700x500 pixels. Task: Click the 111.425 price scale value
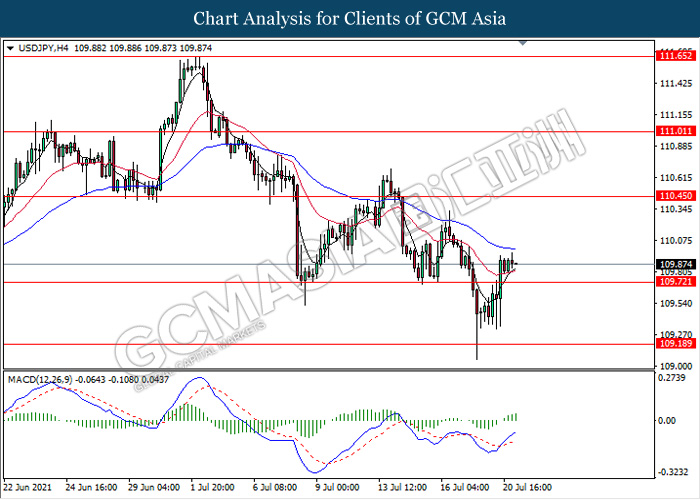[676, 83]
